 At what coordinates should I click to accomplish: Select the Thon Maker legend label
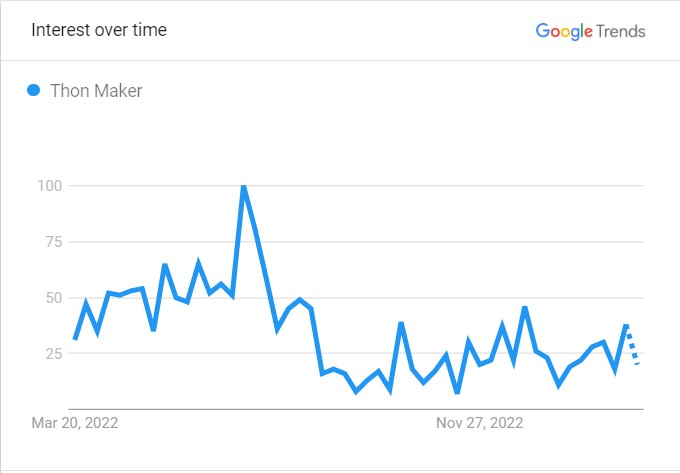coord(96,91)
